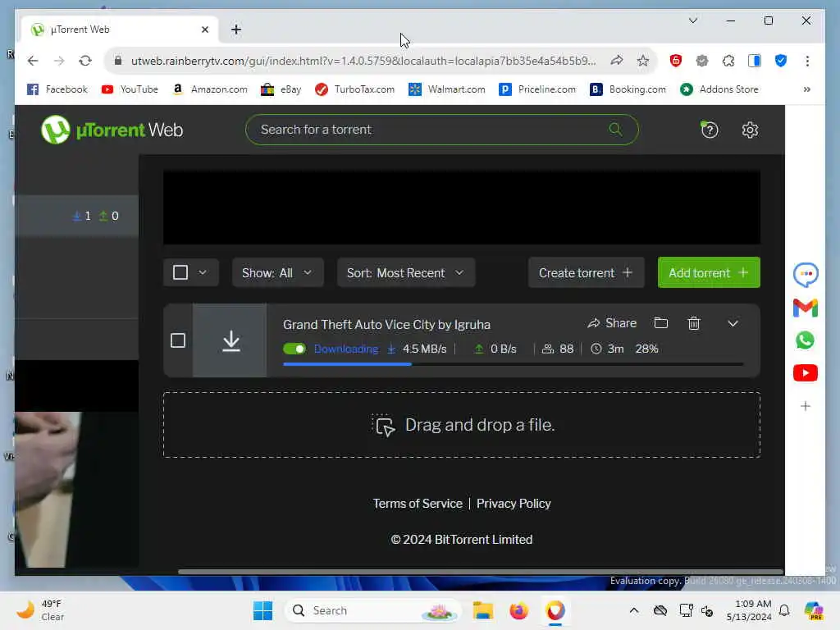Screen dimensions: 840x630
Task: Click the green Add torrent button
Action: point(709,272)
